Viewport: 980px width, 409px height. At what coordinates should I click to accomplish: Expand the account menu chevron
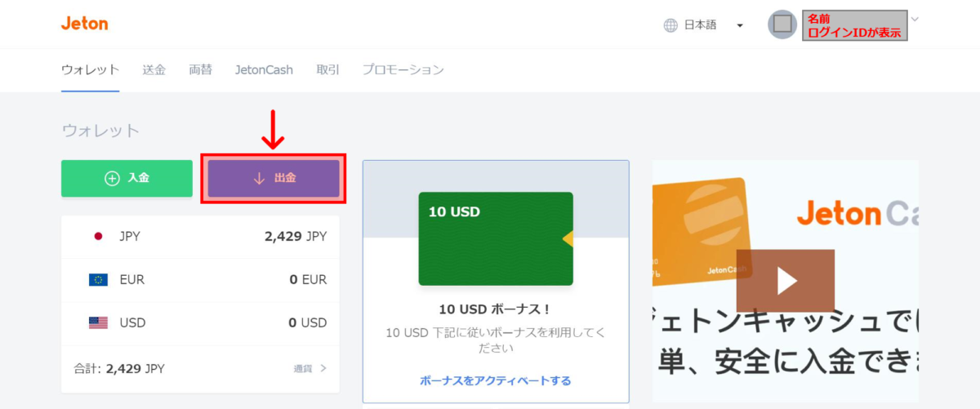(x=915, y=19)
